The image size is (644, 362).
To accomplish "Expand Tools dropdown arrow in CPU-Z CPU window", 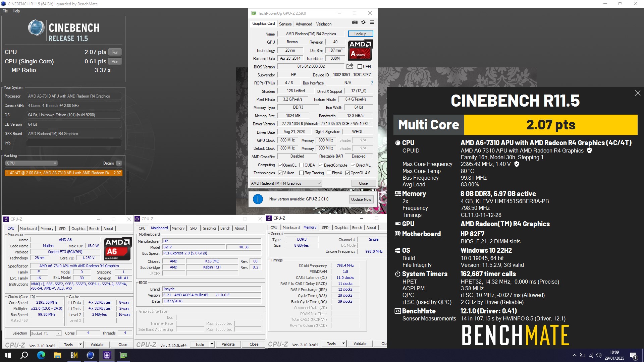I will [80, 345].
